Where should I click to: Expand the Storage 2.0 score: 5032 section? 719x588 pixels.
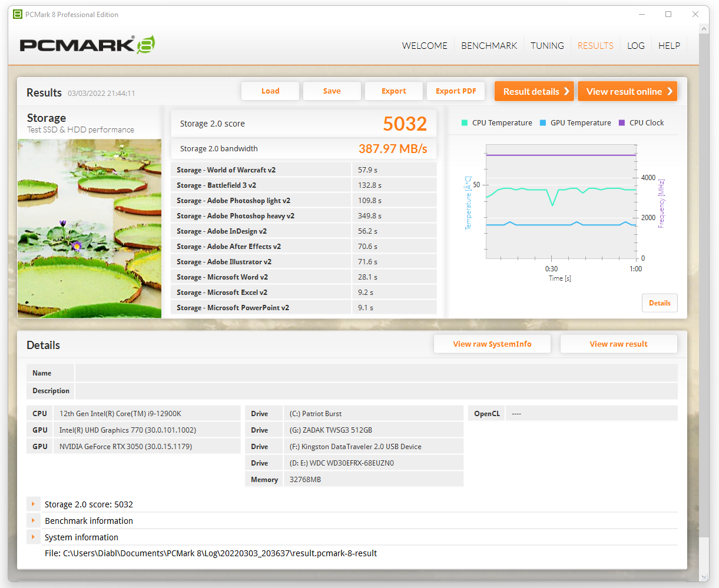coord(34,504)
